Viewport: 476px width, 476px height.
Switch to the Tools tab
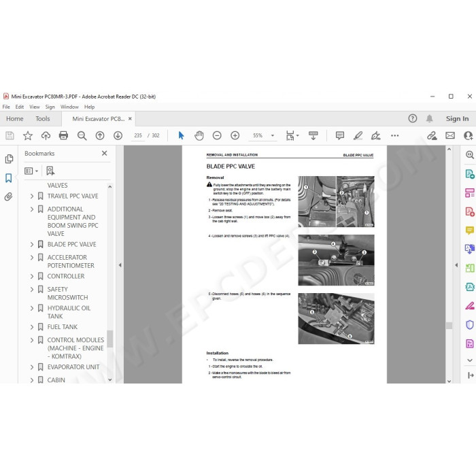click(x=42, y=119)
